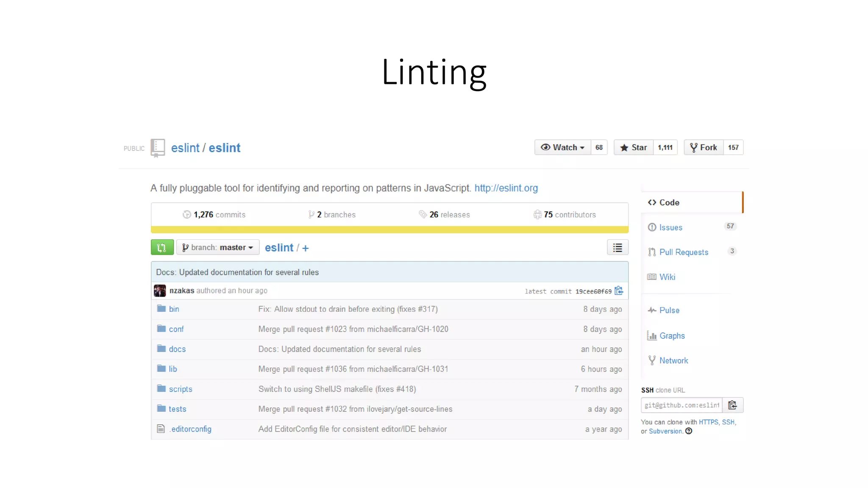Click the watchers count 68
The image size is (868, 488).
(599, 147)
